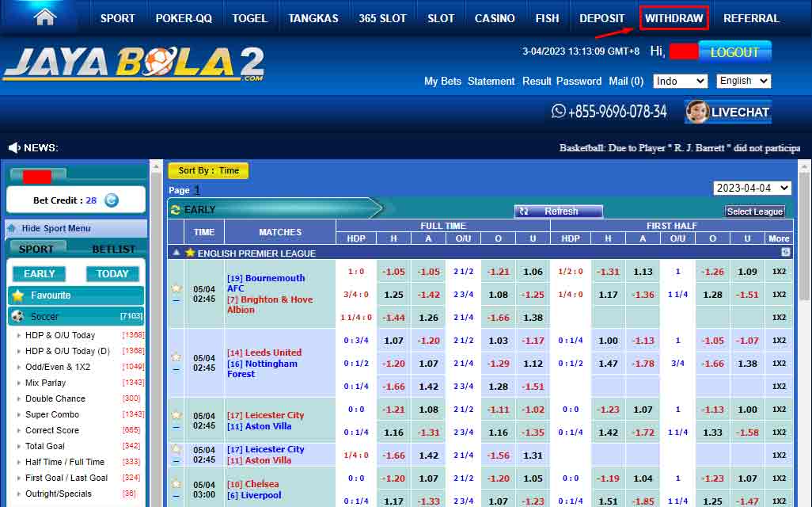This screenshot has height=507, width=812.
Task: Open the English language dropdown
Action: (744, 81)
